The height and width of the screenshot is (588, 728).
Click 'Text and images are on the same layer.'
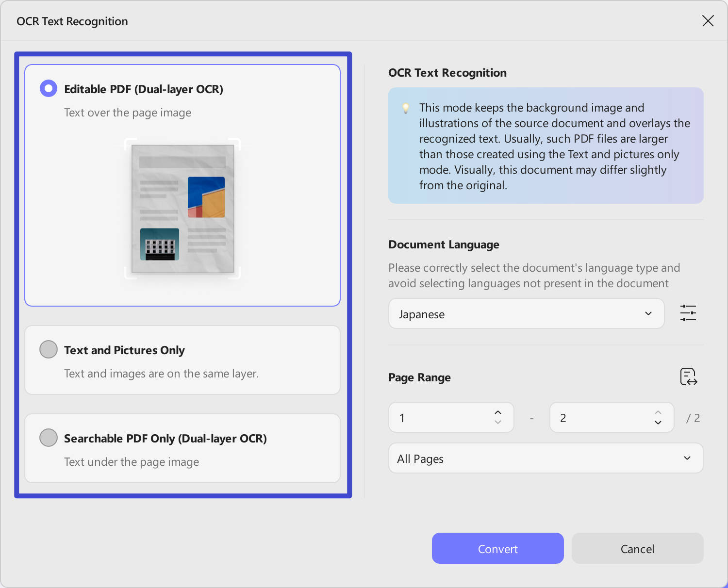tap(162, 374)
